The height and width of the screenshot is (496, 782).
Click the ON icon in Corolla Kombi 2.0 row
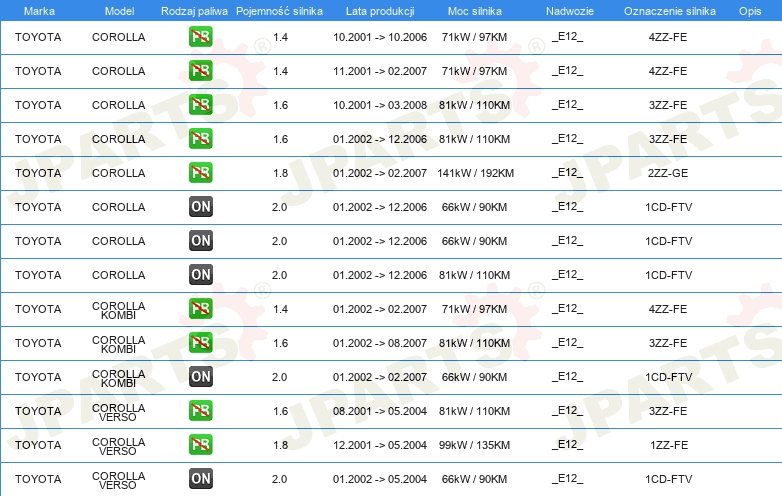point(201,377)
